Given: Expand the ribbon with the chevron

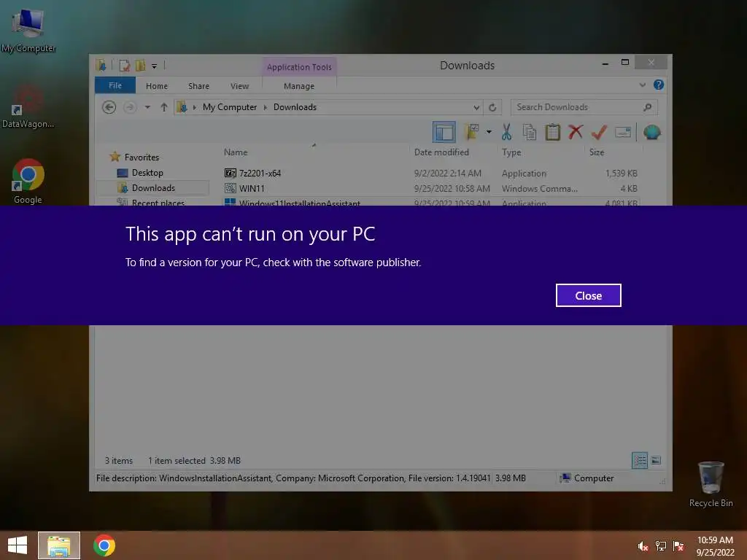Looking at the screenshot, I should pyautogui.click(x=642, y=85).
